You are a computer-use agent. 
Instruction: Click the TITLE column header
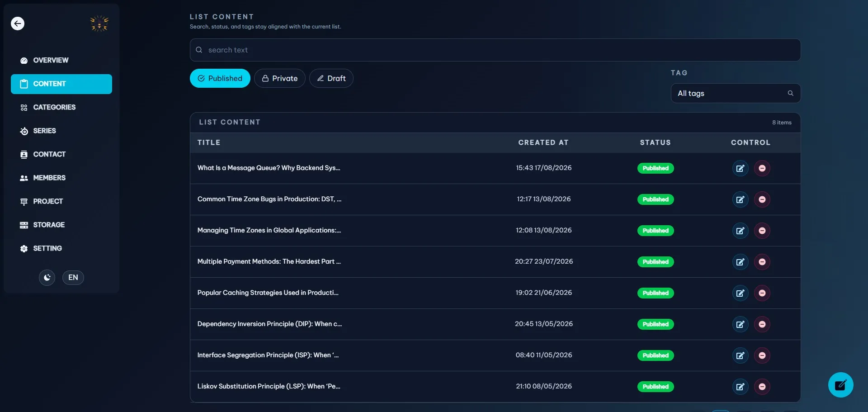tap(209, 143)
